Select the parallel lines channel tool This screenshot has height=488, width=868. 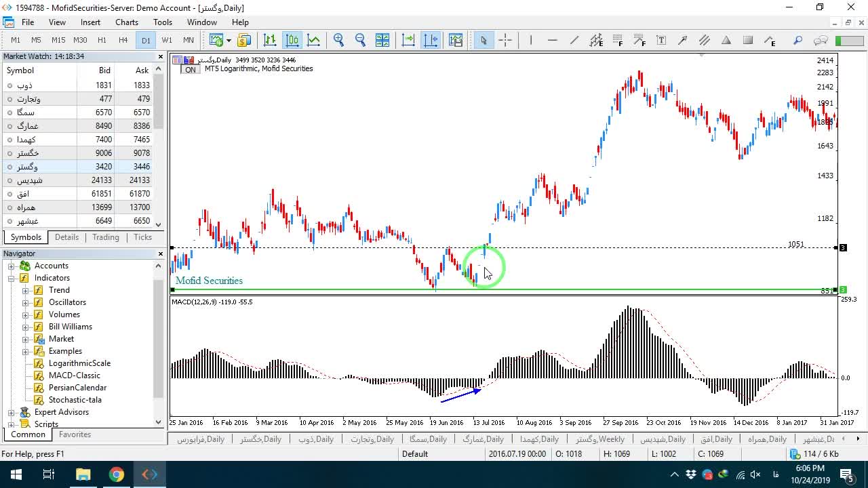(x=705, y=40)
